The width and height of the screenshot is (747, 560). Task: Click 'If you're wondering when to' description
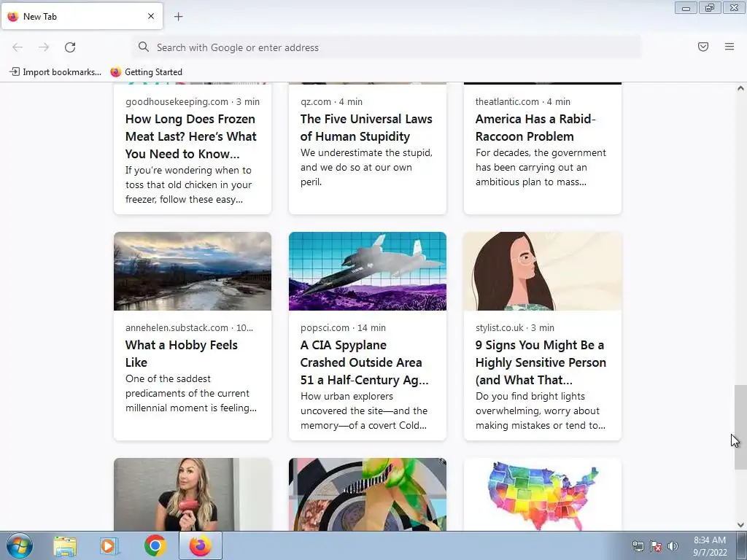point(189,184)
